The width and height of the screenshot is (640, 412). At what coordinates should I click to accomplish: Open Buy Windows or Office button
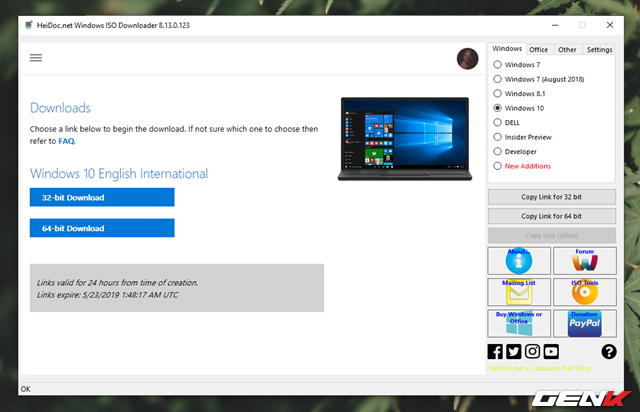pyautogui.click(x=519, y=323)
